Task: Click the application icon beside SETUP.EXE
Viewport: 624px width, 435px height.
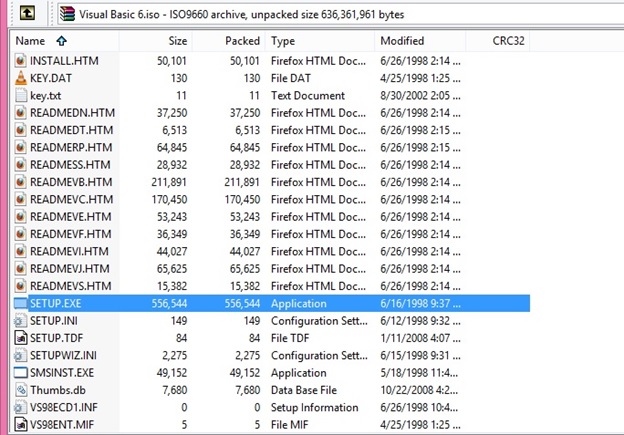Action: pos(20,303)
